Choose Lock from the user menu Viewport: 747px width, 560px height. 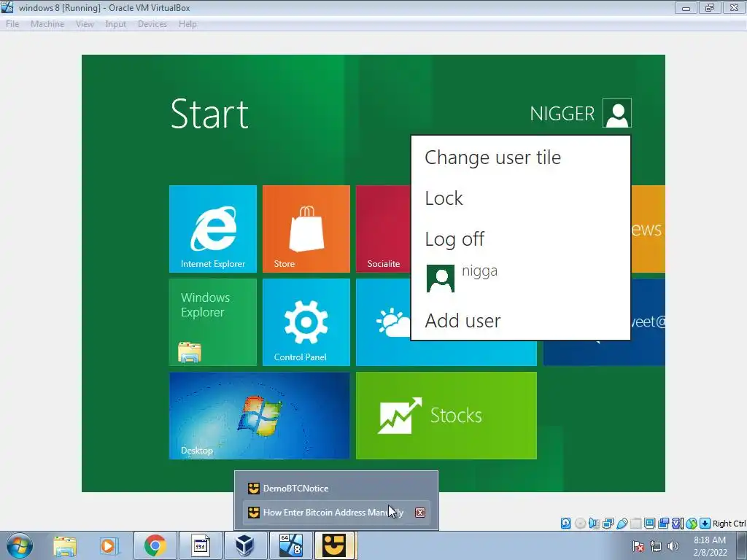point(444,198)
